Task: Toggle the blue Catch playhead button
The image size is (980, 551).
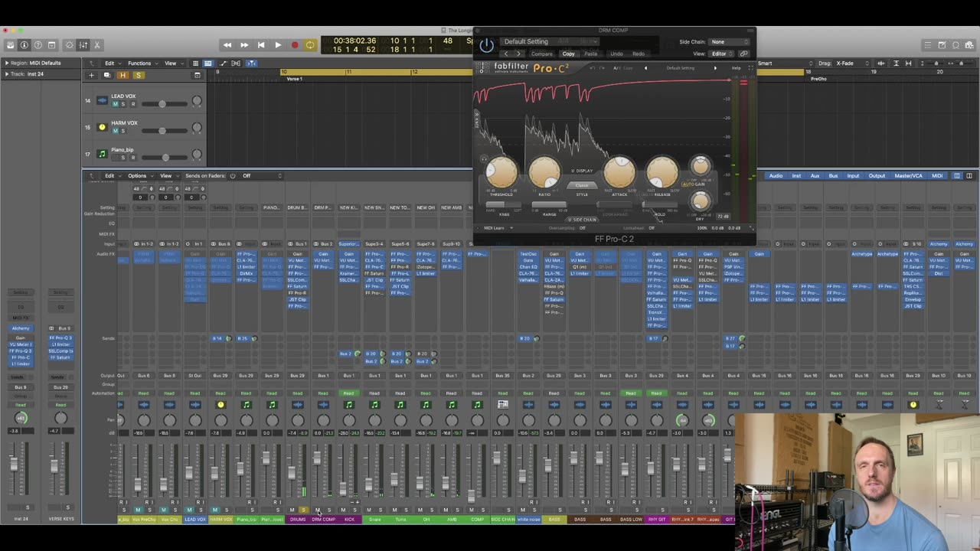Action: (250, 64)
